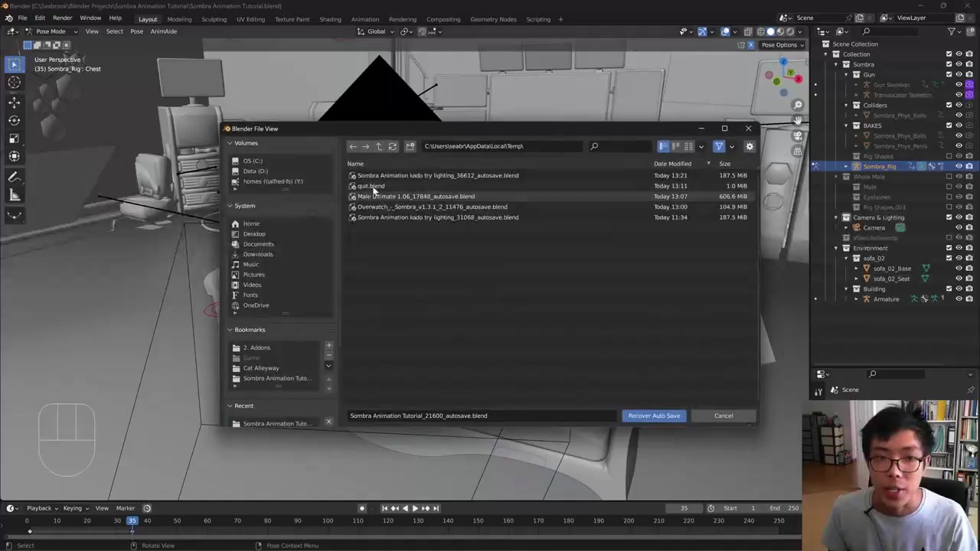Pick the Annotate tool
Screen dimensions: 980x551
14,177
